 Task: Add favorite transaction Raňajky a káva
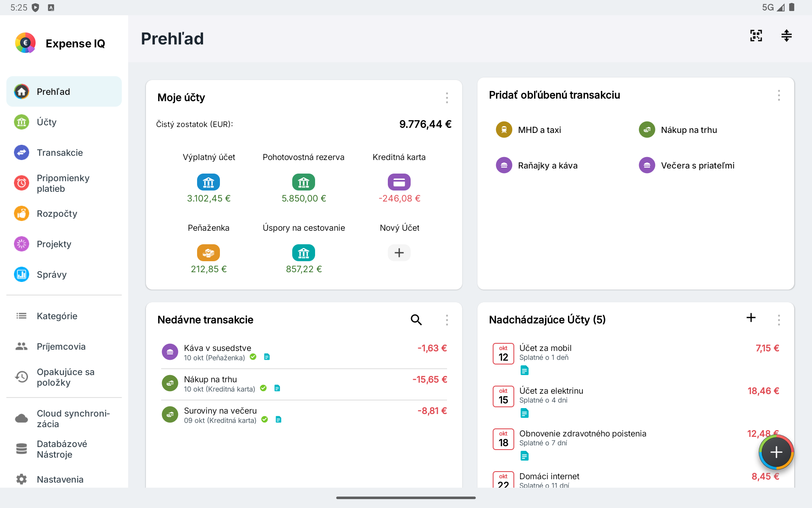537,165
